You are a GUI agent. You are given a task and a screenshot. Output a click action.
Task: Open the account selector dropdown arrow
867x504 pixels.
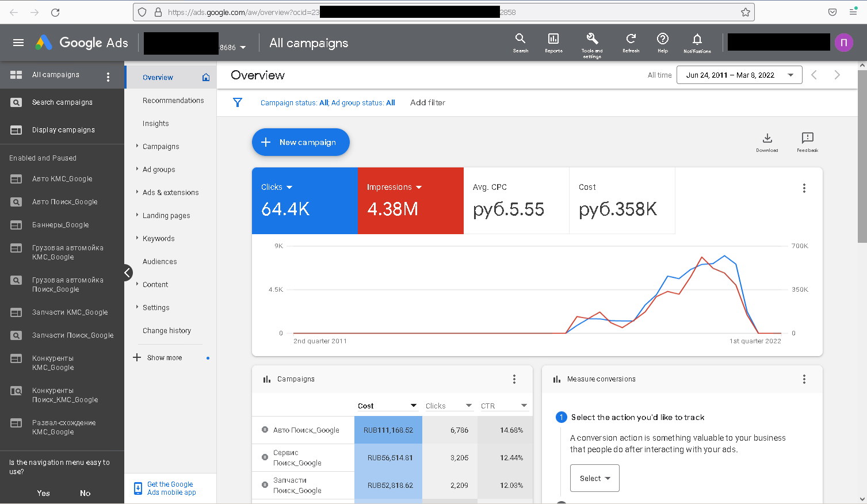(x=243, y=47)
